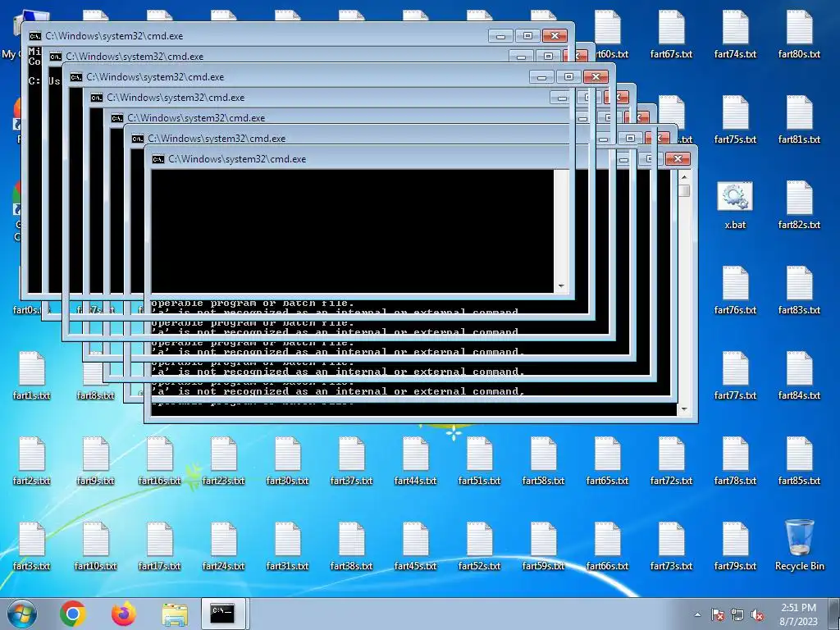
Task: Open system menu icon of topmost-positioned cmd window
Action: pyautogui.click(x=34, y=36)
